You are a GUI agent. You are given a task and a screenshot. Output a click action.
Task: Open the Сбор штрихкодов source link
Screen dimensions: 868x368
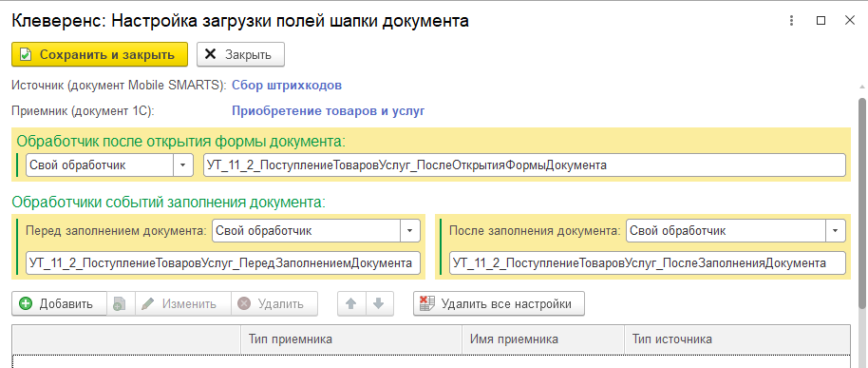[x=287, y=86]
